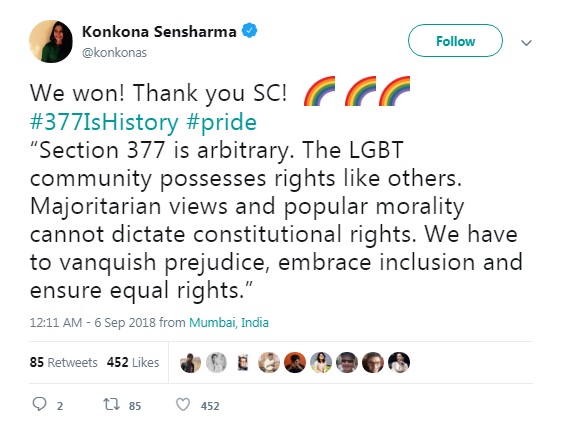The width and height of the screenshot is (561, 433).
Task: Expand the tweet options chevron menu
Action: [526, 43]
